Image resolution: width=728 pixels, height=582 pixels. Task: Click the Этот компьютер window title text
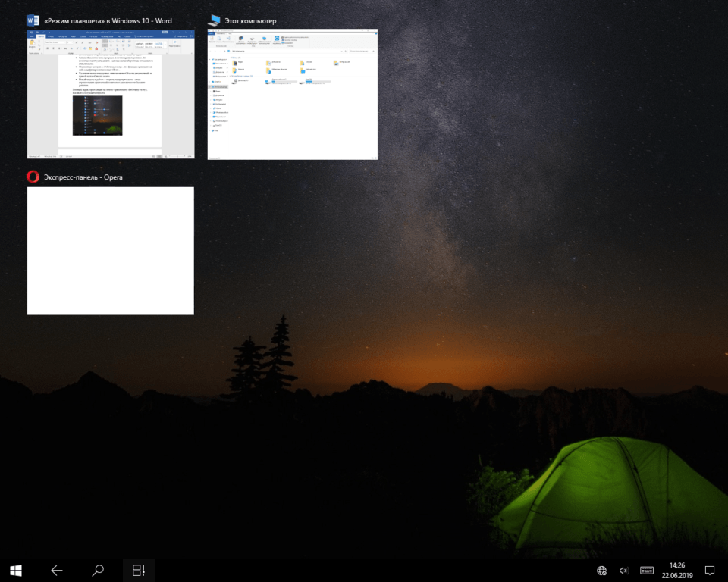click(250, 21)
